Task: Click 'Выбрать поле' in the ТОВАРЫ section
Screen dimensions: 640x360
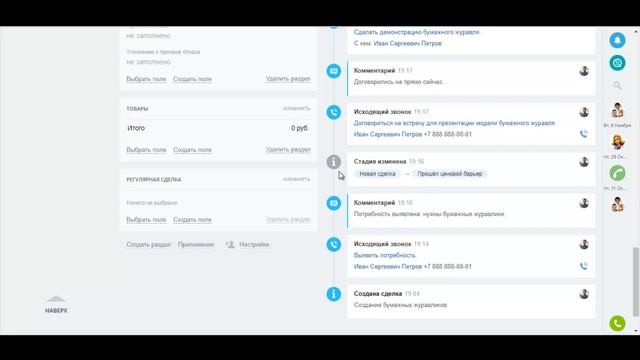Action: point(146,150)
